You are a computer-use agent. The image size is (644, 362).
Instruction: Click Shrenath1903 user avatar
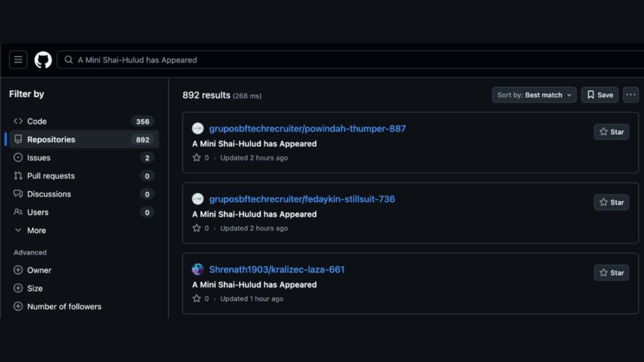click(x=198, y=270)
